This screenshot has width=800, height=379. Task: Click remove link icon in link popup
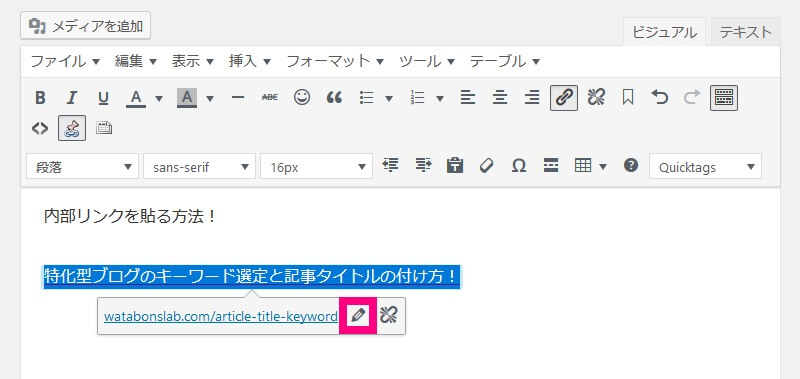point(389,316)
